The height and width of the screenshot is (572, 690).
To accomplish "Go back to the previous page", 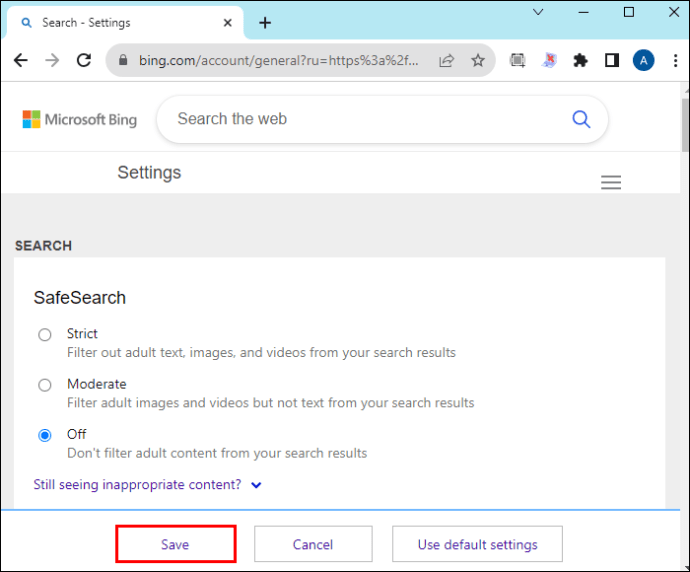I will 21,60.
